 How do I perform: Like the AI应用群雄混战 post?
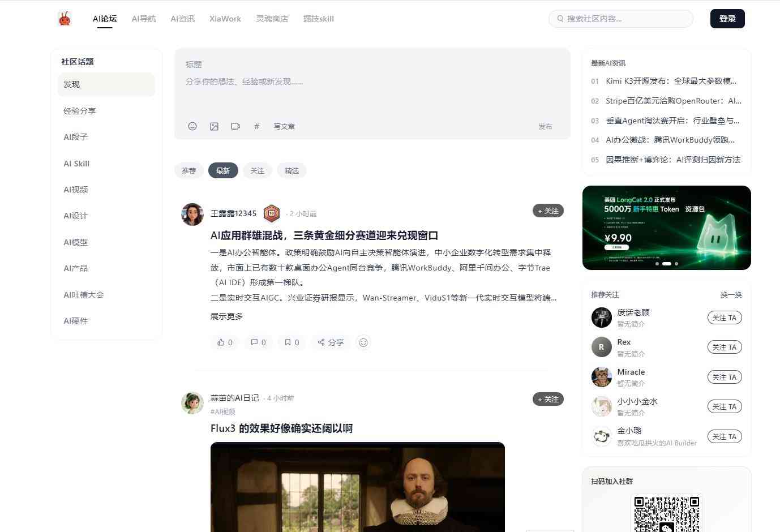225,342
